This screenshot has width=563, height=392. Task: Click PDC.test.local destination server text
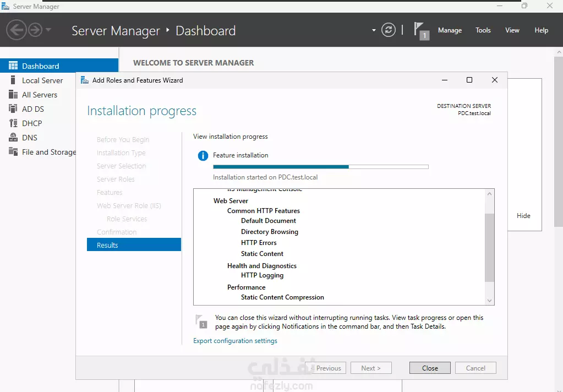(x=474, y=113)
